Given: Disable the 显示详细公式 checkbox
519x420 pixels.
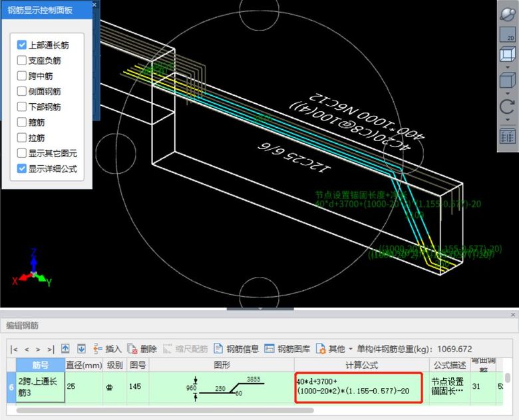Looking at the screenshot, I should pos(22,168).
